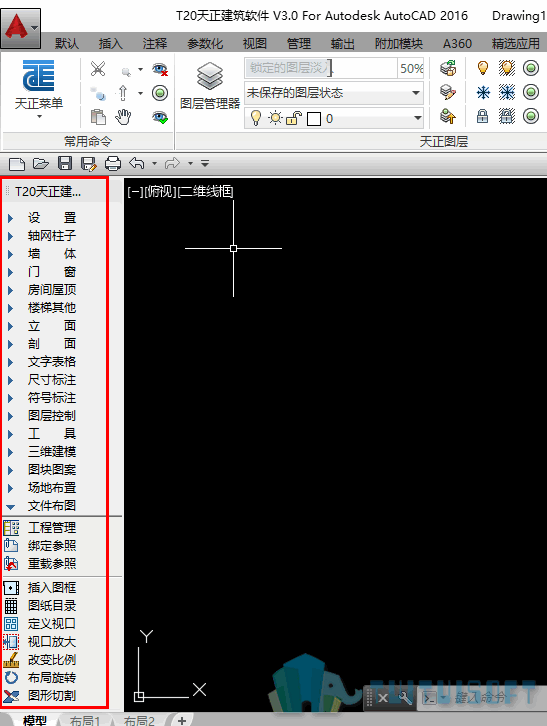This screenshot has width=547, height=726.
Task: Switch to the 注释 ribbon tab
Action: (x=155, y=44)
